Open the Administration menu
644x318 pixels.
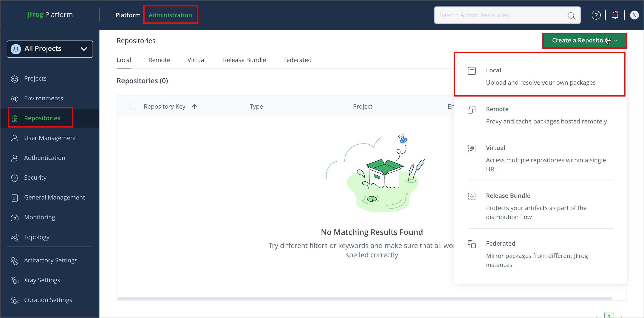pyautogui.click(x=171, y=15)
